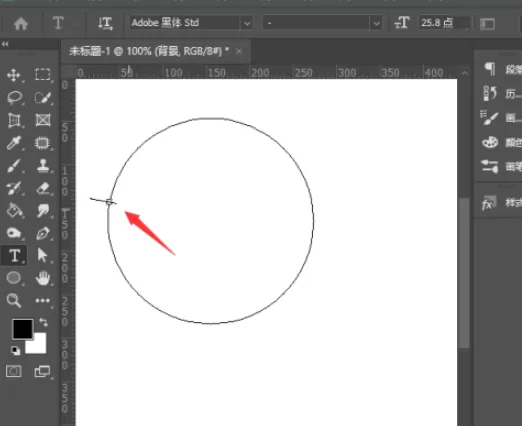Collapse the toolbar with double-arrow
This screenshot has height=426, width=522.
coord(5,44)
